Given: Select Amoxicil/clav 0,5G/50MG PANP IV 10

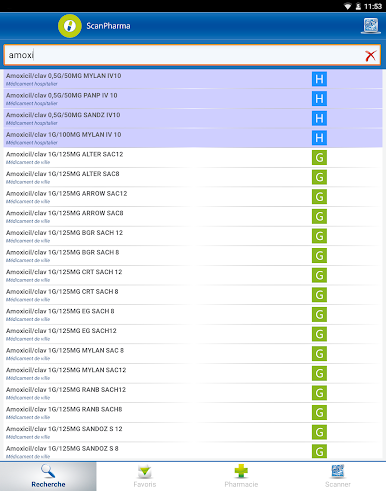Looking at the screenshot, I should (x=193, y=99).
